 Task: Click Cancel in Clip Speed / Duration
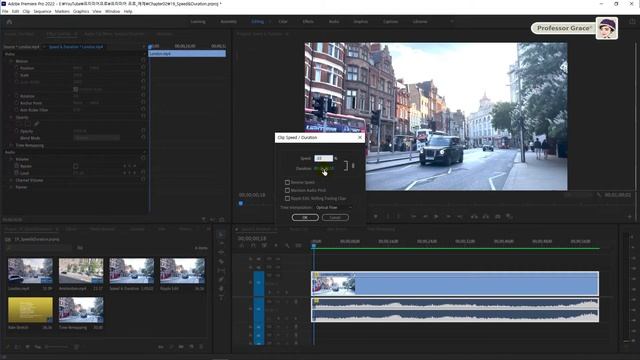coord(335,218)
